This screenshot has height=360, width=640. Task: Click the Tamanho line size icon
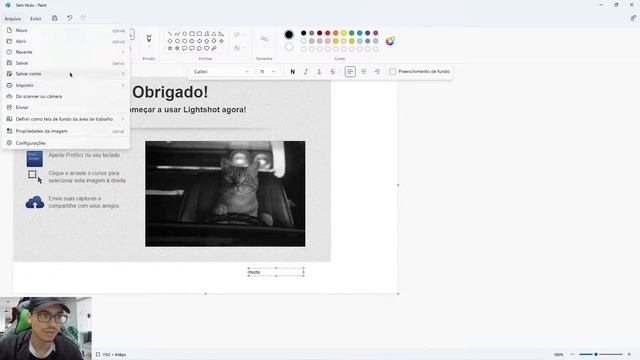coord(264,39)
